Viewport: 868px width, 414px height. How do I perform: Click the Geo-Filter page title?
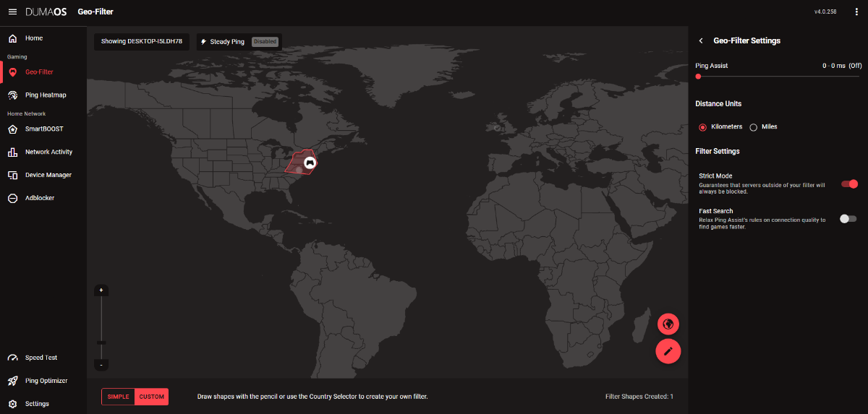(x=95, y=12)
